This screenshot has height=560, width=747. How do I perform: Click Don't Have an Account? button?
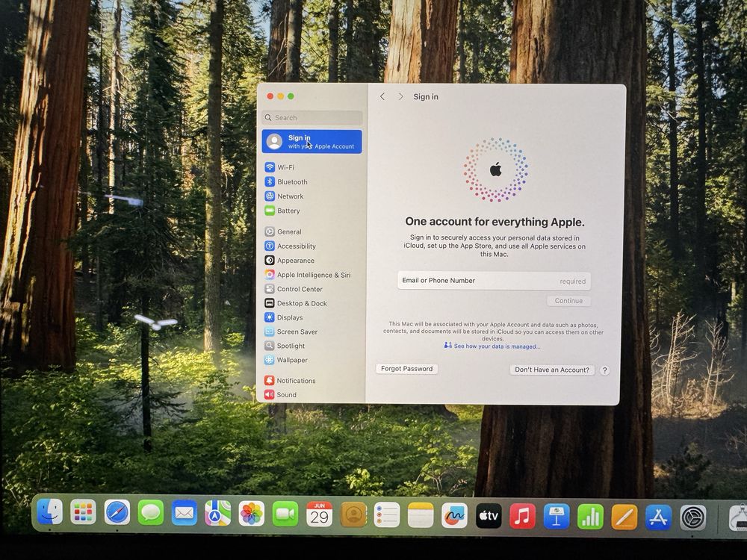pyautogui.click(x=552, y=370)
